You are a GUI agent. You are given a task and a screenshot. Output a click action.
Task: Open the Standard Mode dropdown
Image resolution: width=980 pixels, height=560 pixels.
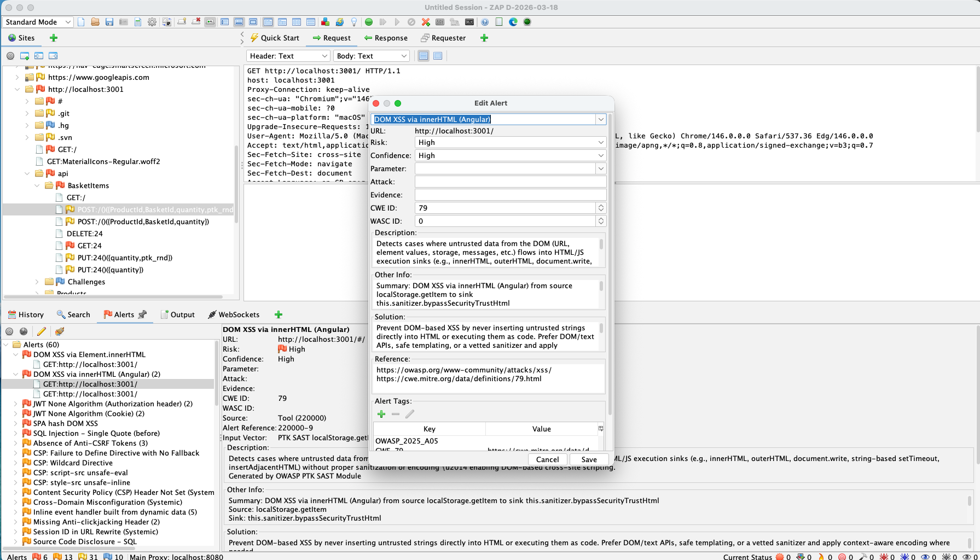coord(38,22)
